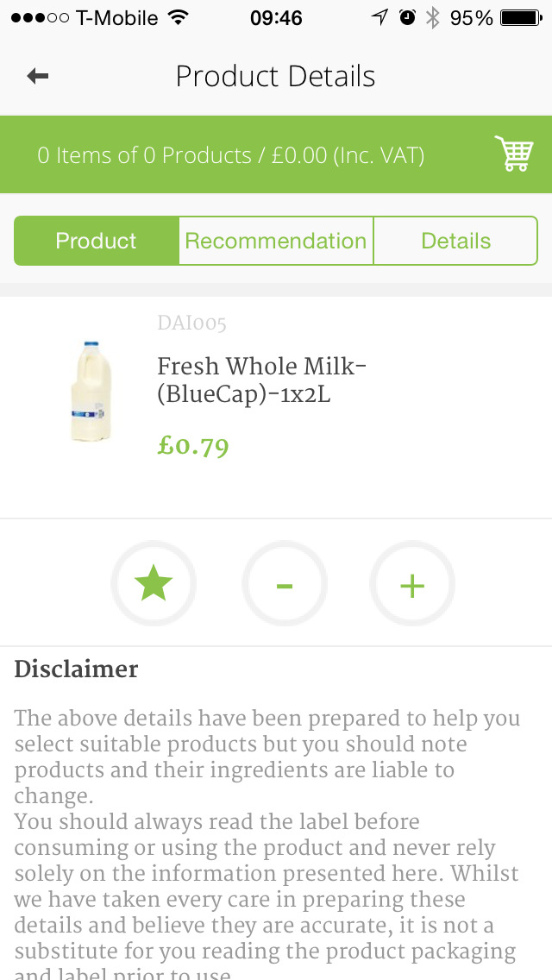Tap the Wi-Fi icon in status bar
This screenshot has width=552, height=980.
pos(179,17)
